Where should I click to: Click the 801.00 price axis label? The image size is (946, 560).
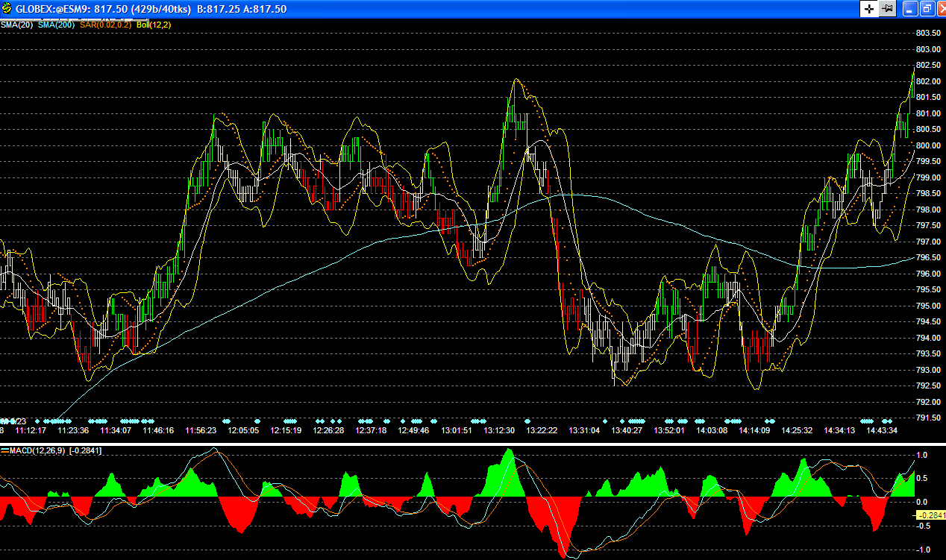click(x=927, y=113)
